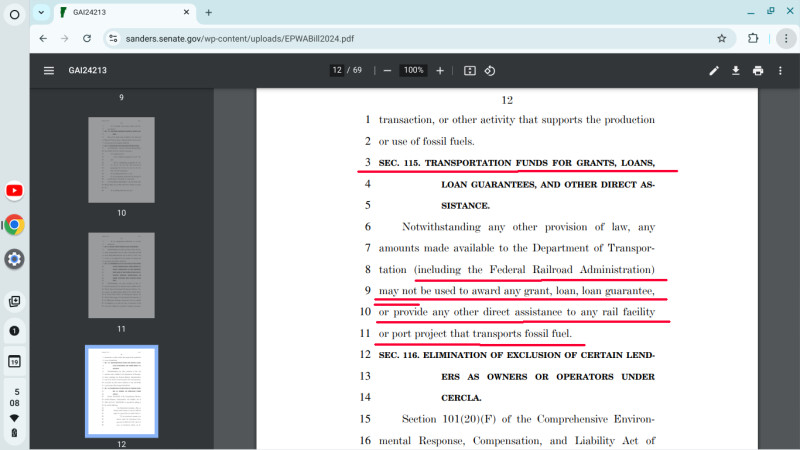Open Chrome's three-dot menu
800x450 pixels.
pyautogui.click(x=781, y=39)
